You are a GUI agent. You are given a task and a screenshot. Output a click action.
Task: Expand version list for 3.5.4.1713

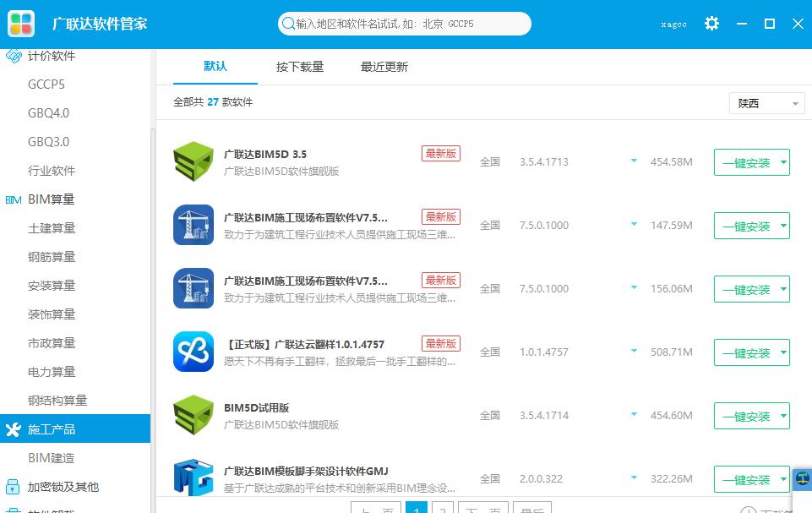click(x=634, y=161)
